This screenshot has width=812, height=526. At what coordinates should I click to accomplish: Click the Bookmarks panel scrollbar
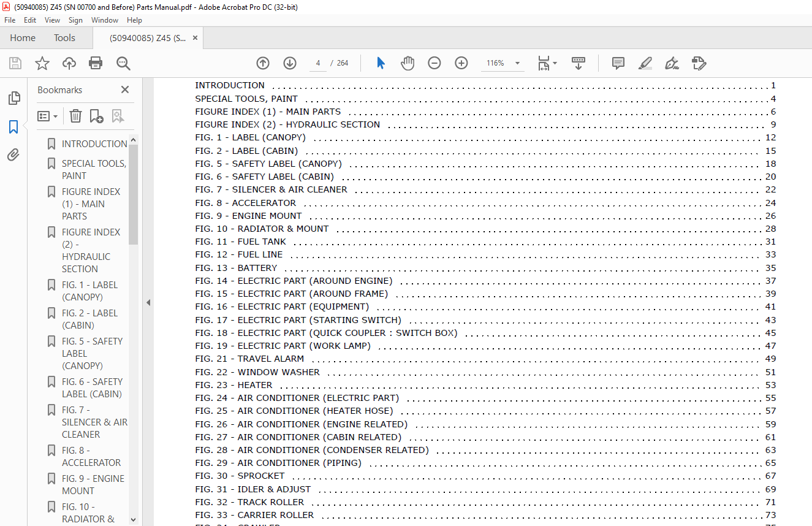(x=134, y=195)
